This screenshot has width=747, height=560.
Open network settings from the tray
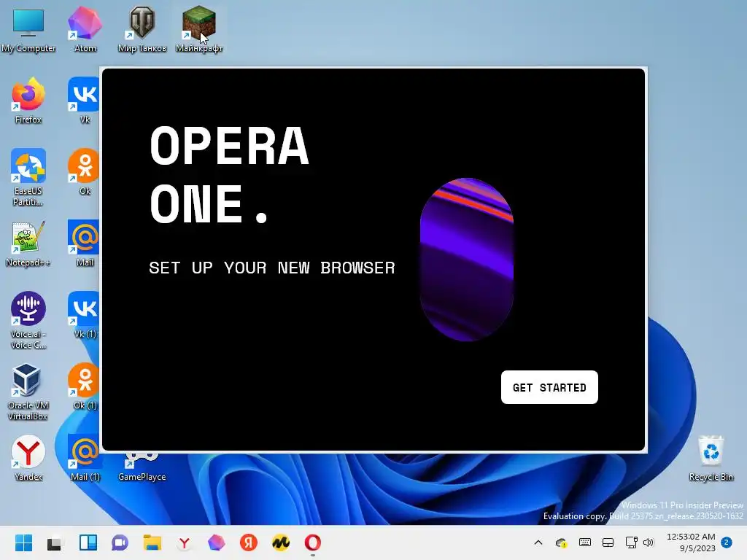[631, 542]
